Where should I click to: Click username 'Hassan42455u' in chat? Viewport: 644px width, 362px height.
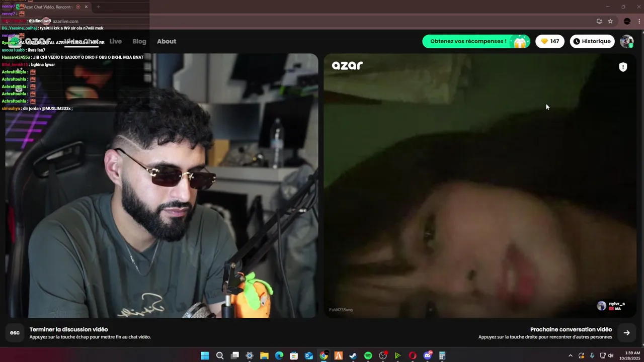coord(16,57)
